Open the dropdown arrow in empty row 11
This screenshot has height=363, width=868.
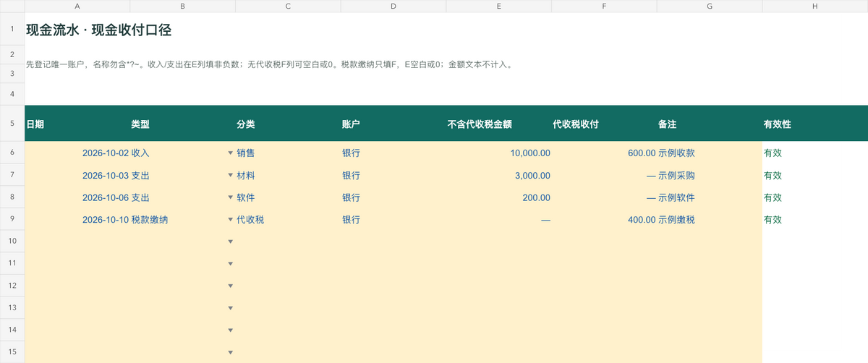[x=230, y=264]
